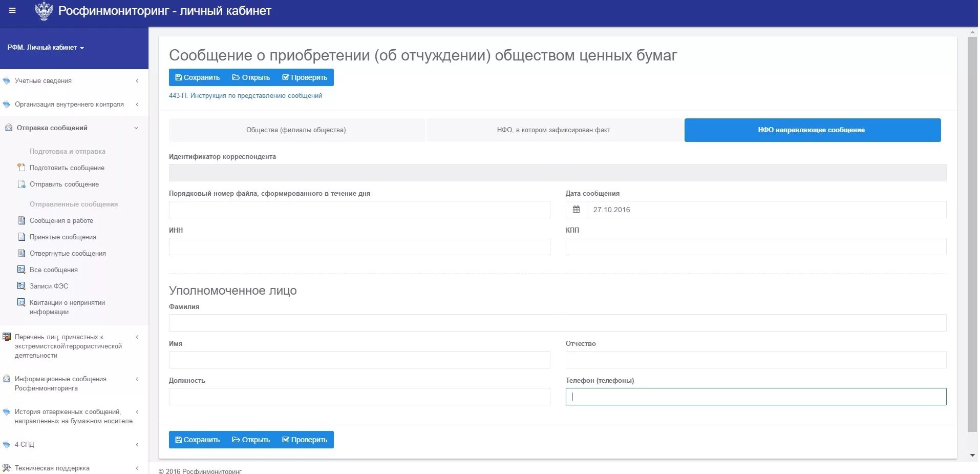Expand Техническая поддержка chevron
The image size is (980, 474).
tap(137, 468)
